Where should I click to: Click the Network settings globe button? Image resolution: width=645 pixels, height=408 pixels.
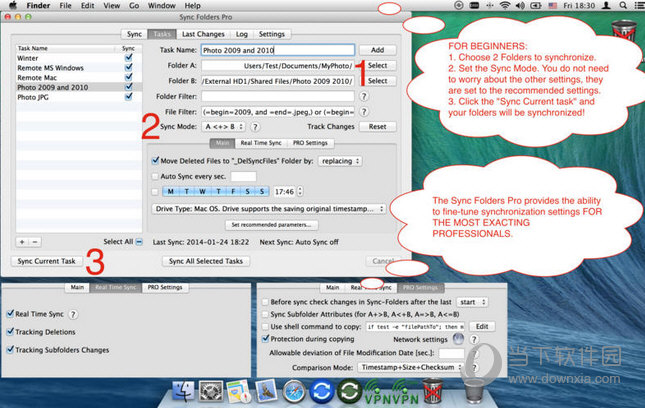(458, 339)
